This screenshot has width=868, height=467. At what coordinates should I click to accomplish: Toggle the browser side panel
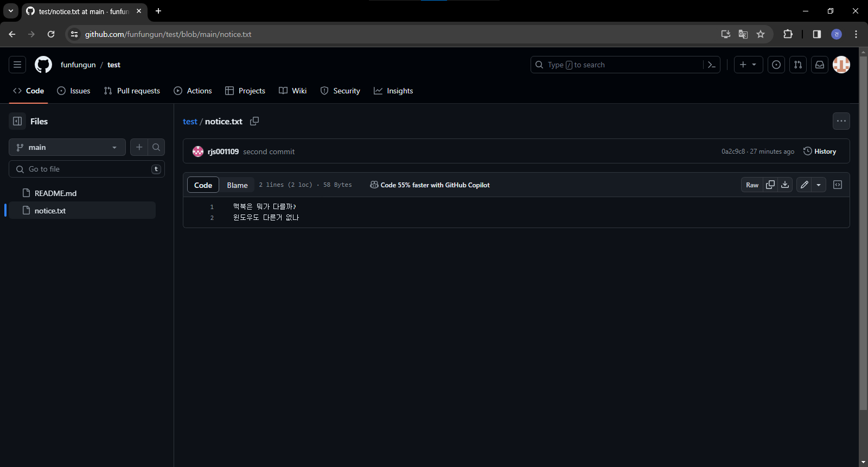(817, 34)
